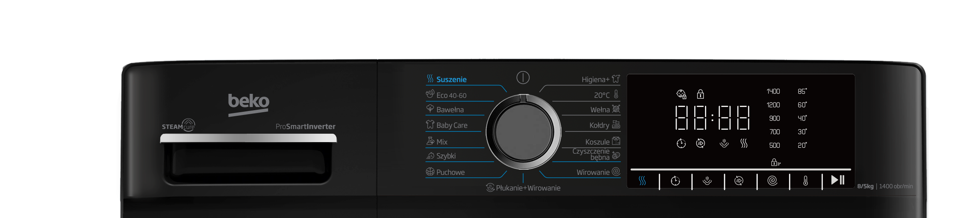Tap the child lock 3-second icon
Screen dimensions: 980x218
pyautogui.click(x=775, y=163)
